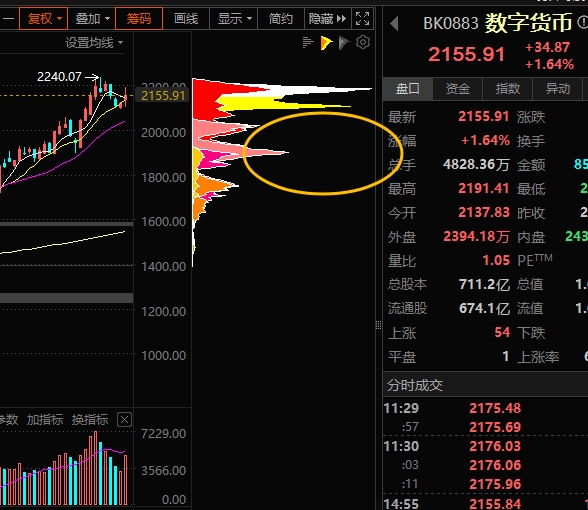
Task: Click the large 2155.91 quote price
Action: tap(466, 54)
